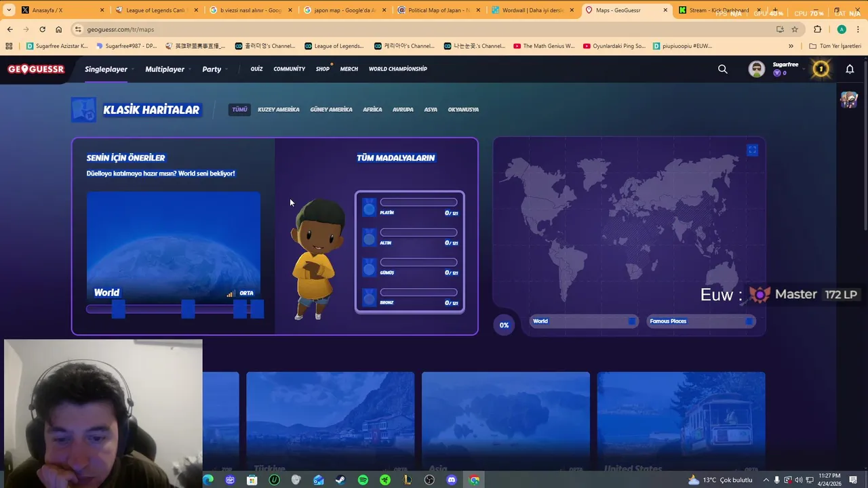The image size is (868, 488).
Task: Select the Güney Amerika tab
Action: [331, 109]
